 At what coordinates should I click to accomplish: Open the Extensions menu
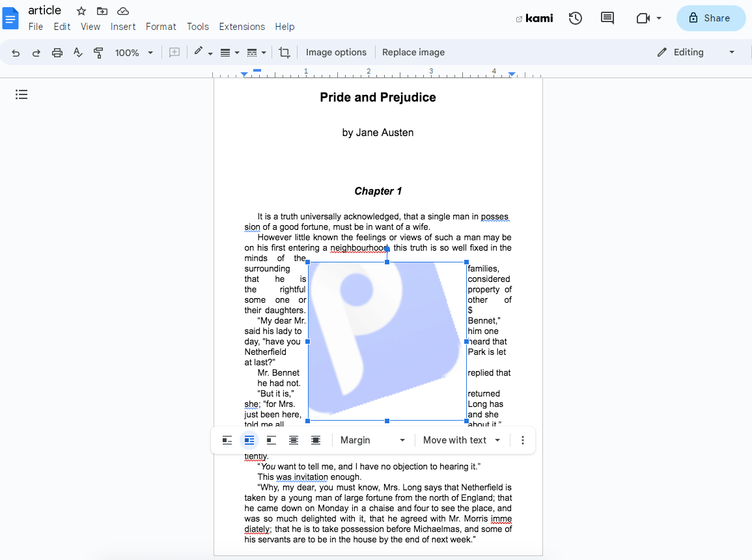pos(242,27)
